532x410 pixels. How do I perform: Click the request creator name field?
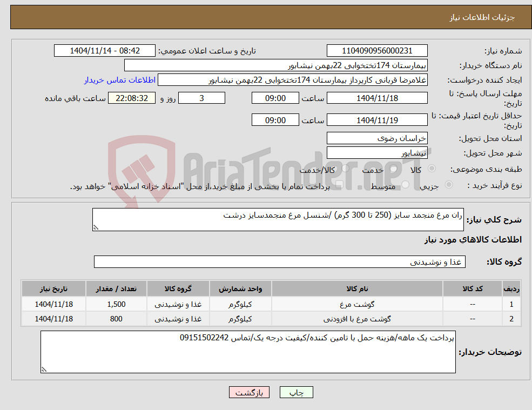(292, 80)
